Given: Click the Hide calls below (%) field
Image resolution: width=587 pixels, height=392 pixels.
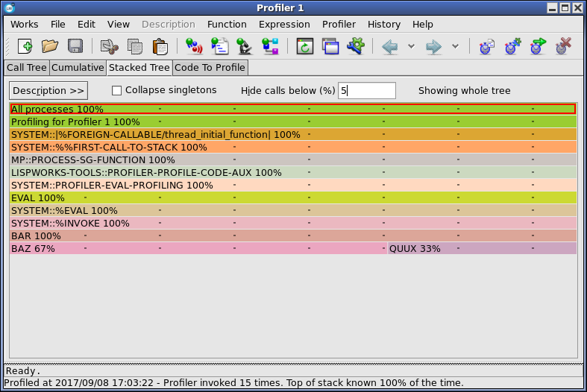Looking at the screenshot, I should [367, 90].
